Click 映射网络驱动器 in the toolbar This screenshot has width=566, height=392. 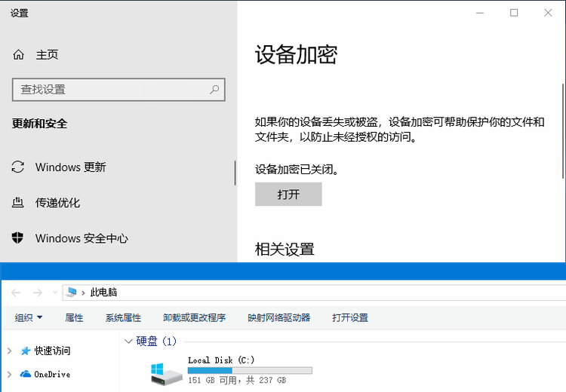279,317
